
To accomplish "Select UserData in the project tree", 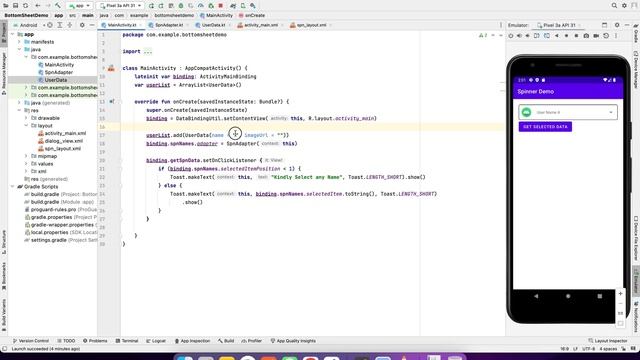I will tap(53, 80).
